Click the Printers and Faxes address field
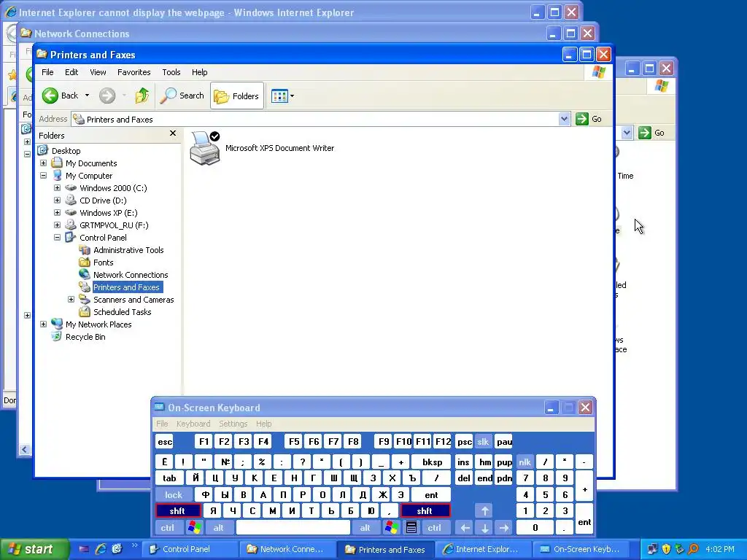Viewport: 747px width, 560px height. click(315, 119)
